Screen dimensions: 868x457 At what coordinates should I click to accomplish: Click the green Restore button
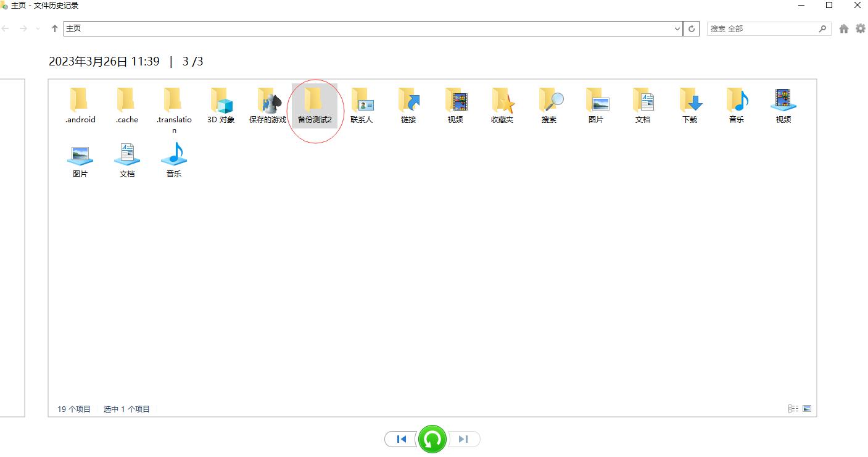click(x=432, y=438)
